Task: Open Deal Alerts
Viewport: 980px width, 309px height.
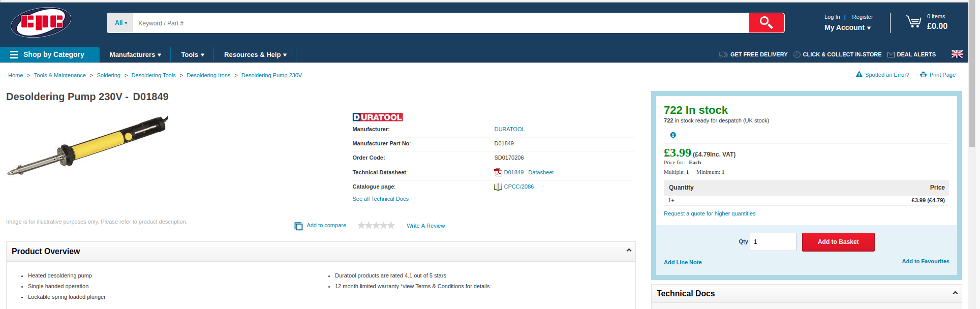Action: [916, 54]
